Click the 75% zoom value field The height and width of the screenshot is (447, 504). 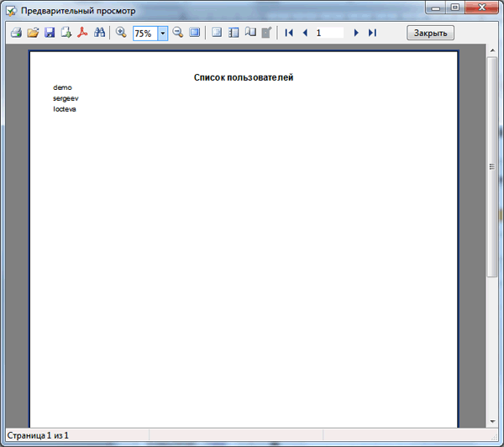click(x=145, y=33)
